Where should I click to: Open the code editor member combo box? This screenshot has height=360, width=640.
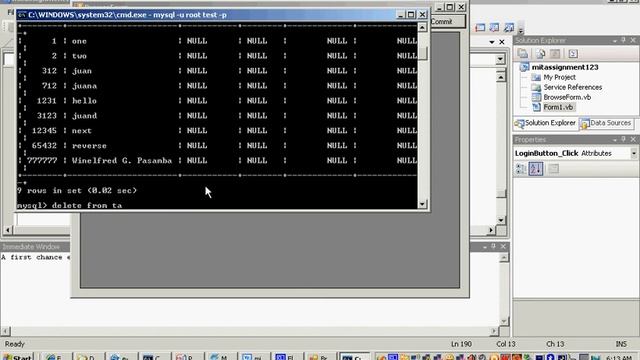[x=500, y=60]
